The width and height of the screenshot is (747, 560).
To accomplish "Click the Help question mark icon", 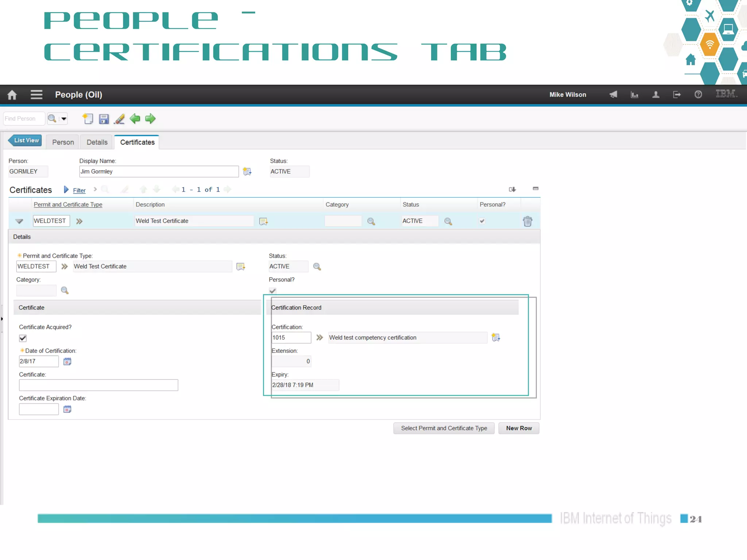I will [698, 95].
